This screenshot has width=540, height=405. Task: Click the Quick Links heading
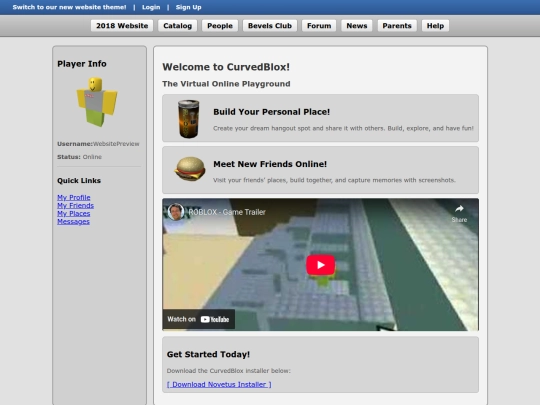pos(79,180)
